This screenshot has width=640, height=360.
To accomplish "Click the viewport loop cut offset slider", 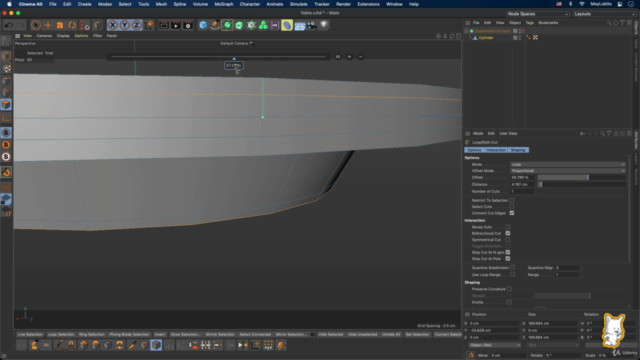I will [x=219, y=57].
